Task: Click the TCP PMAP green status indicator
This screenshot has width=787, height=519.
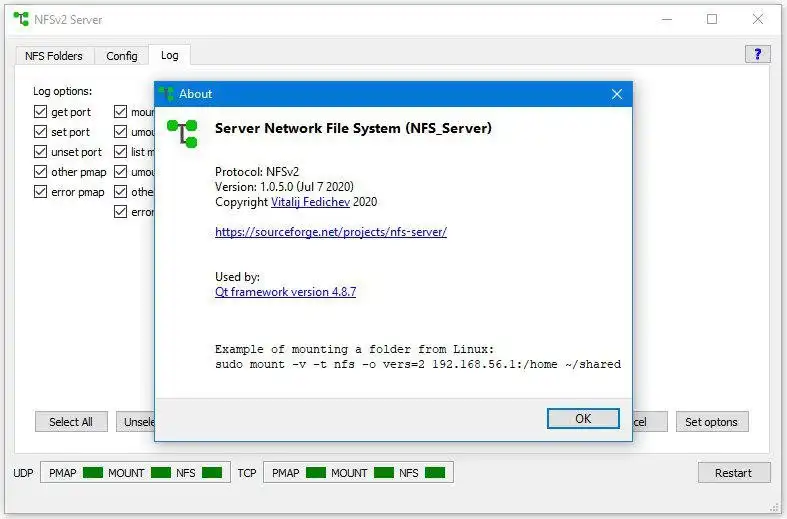Action: coord(316,473)
